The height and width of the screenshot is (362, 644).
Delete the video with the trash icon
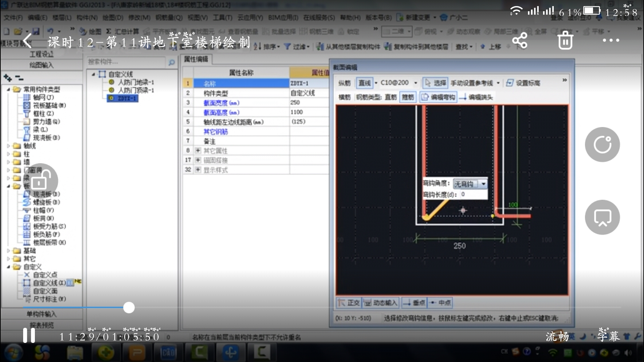[565, 40]
